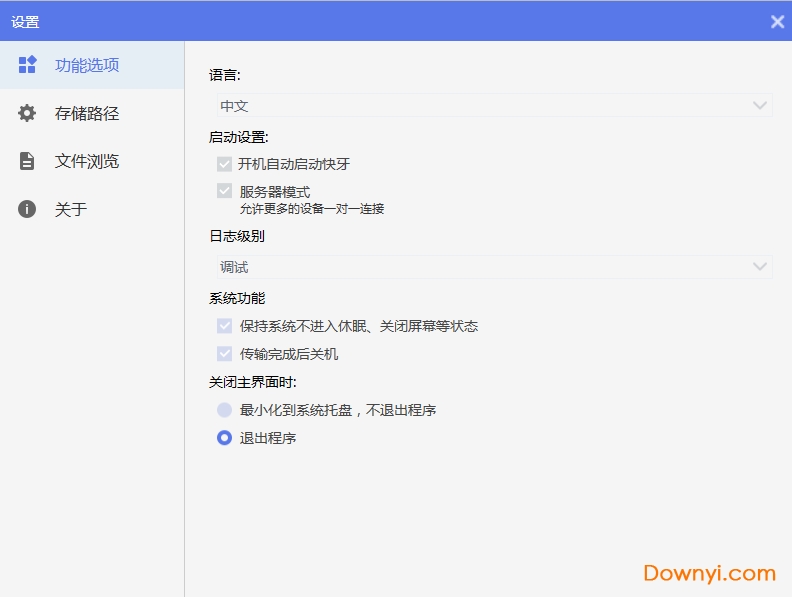Choose the 退出程序 radio option

click(225, 438)
